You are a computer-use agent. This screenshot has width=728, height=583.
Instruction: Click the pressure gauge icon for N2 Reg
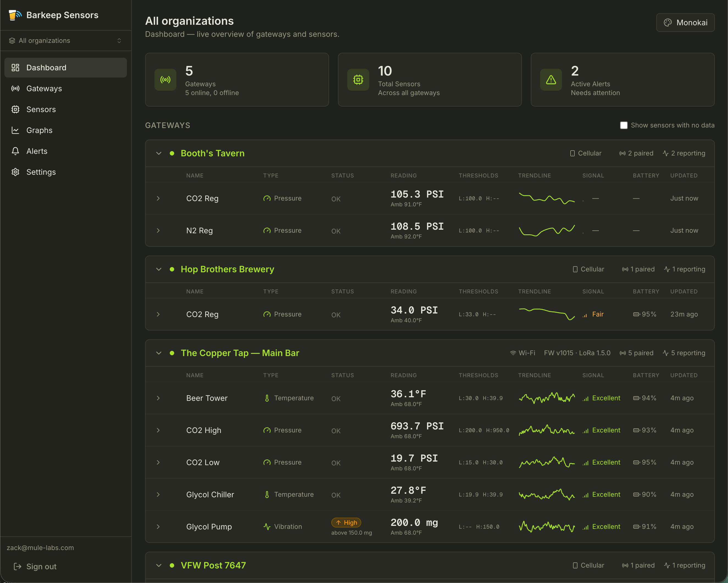point(267,230)
